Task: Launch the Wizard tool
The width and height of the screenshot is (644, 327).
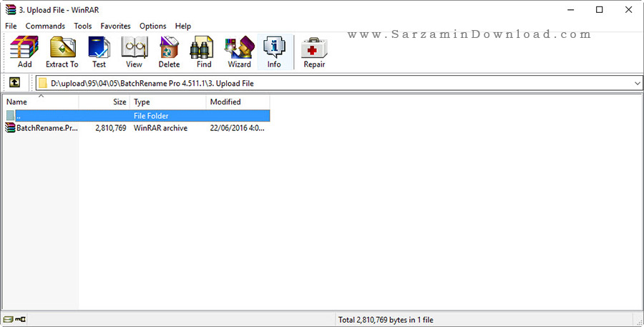Action: coord(239,52)
